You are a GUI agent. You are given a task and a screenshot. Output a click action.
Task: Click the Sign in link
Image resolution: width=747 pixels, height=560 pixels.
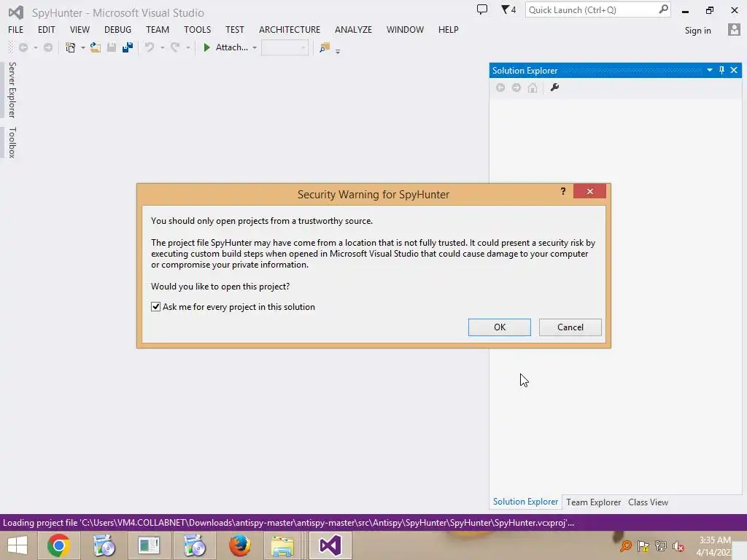pyautogui.click(x=697, y=31)
